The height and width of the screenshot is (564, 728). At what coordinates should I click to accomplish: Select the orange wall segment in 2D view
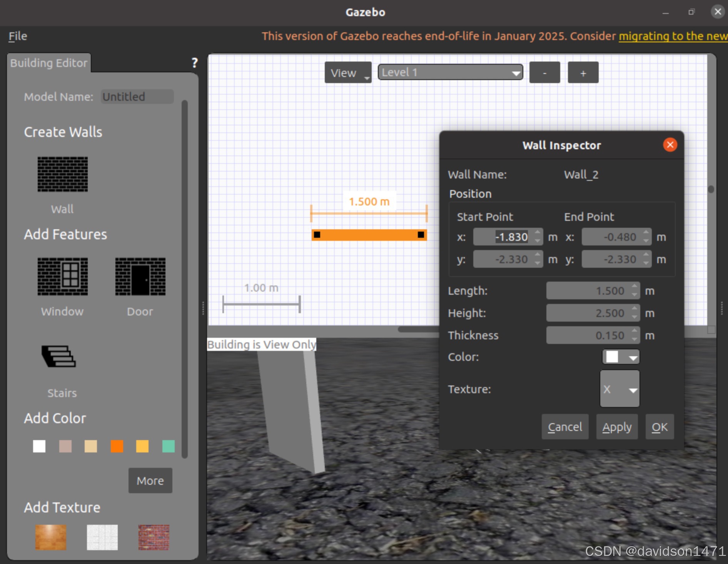tap(369, 235)
